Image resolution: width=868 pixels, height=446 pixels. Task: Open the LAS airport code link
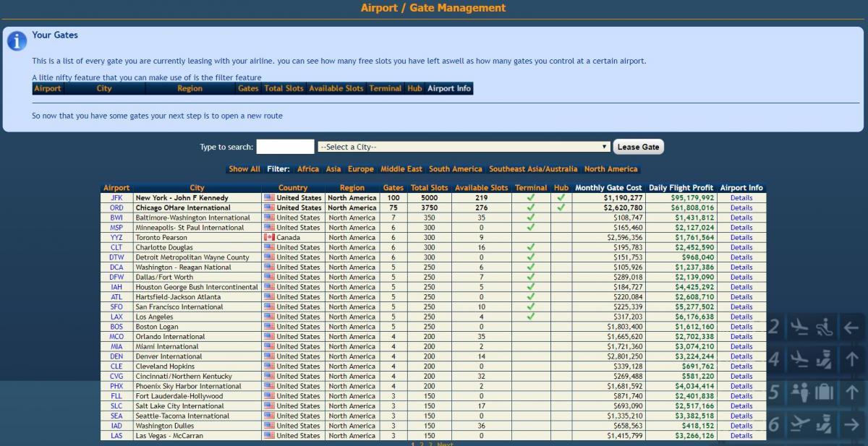tap(116, 436)
